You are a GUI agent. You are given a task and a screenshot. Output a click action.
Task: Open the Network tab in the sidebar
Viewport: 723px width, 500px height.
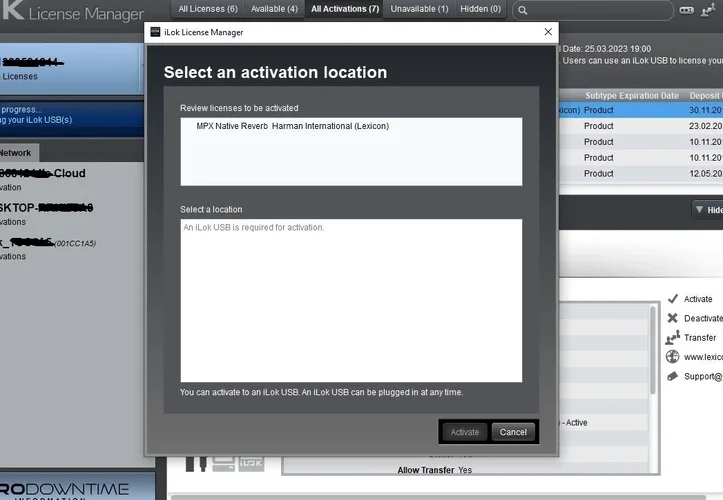click(x=18, y=153)
